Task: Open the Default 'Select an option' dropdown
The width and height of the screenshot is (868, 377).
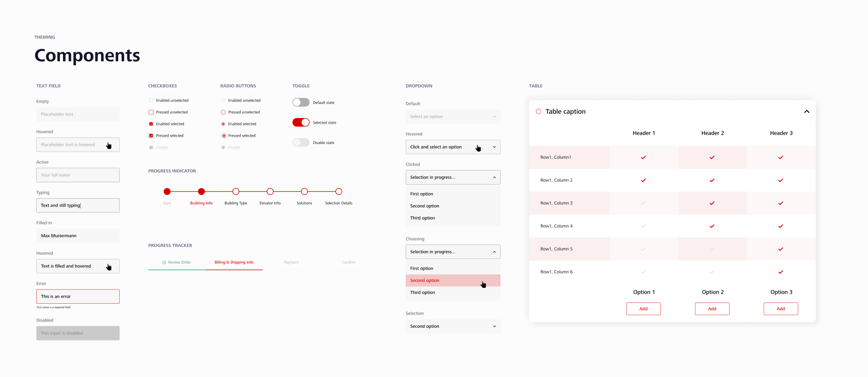Action: point(453,116)
